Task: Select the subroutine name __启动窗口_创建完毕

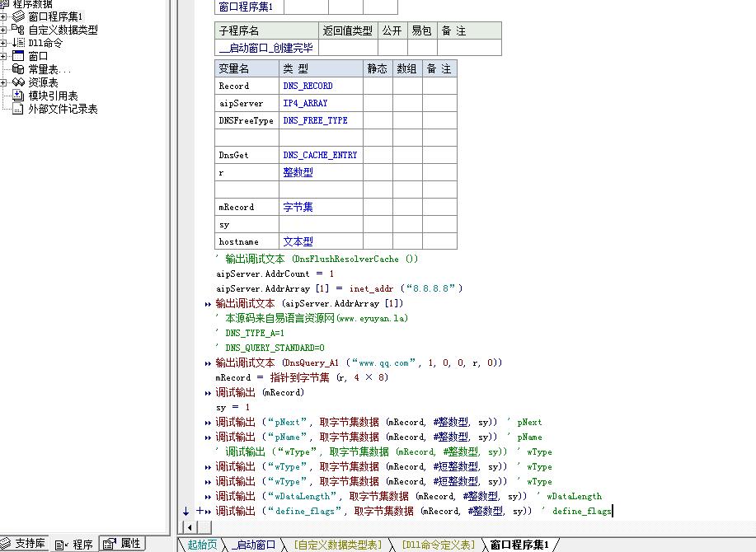Action: tap(266, 48)
